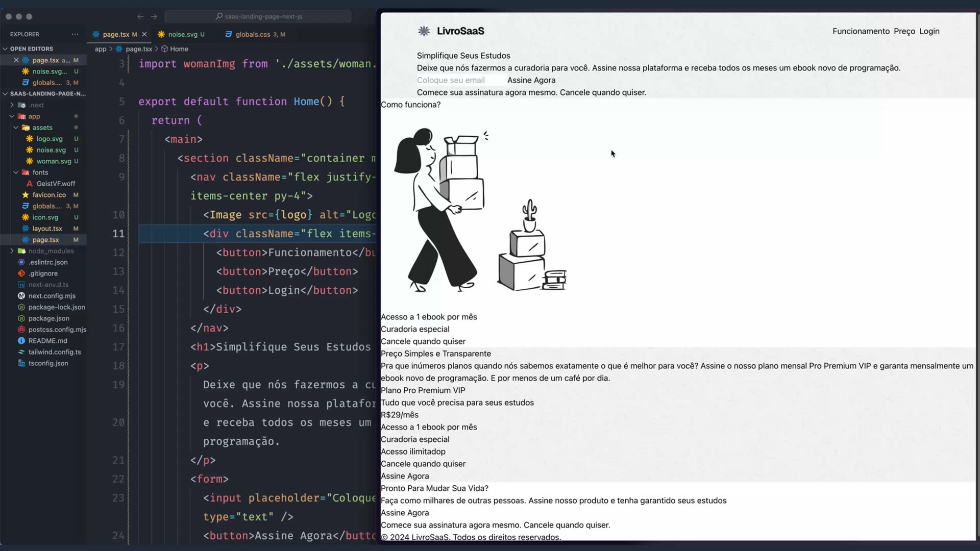The height and width of the screenshot is (551, 980).
Task: Click the forward navigation arrow in title bar
Action: click(154, 16)
